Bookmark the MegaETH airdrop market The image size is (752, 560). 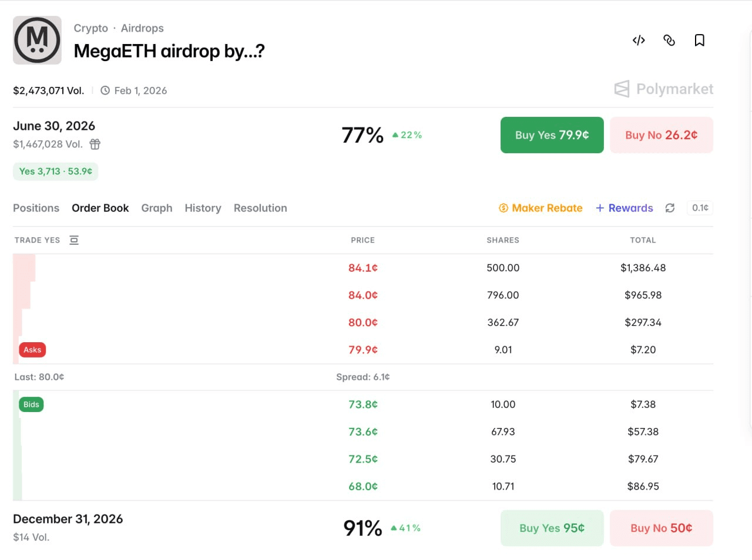(699, 41)
